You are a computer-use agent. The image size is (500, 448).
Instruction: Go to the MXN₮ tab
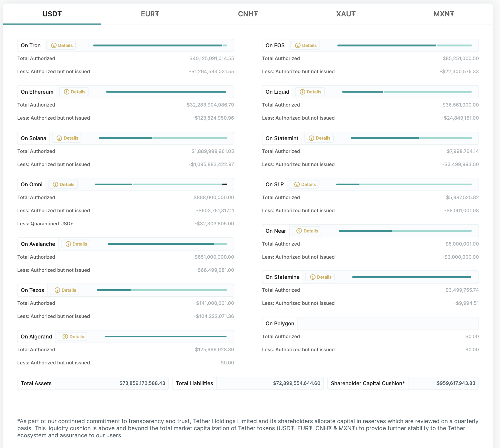pyautogui.click(x=444, y=14)
